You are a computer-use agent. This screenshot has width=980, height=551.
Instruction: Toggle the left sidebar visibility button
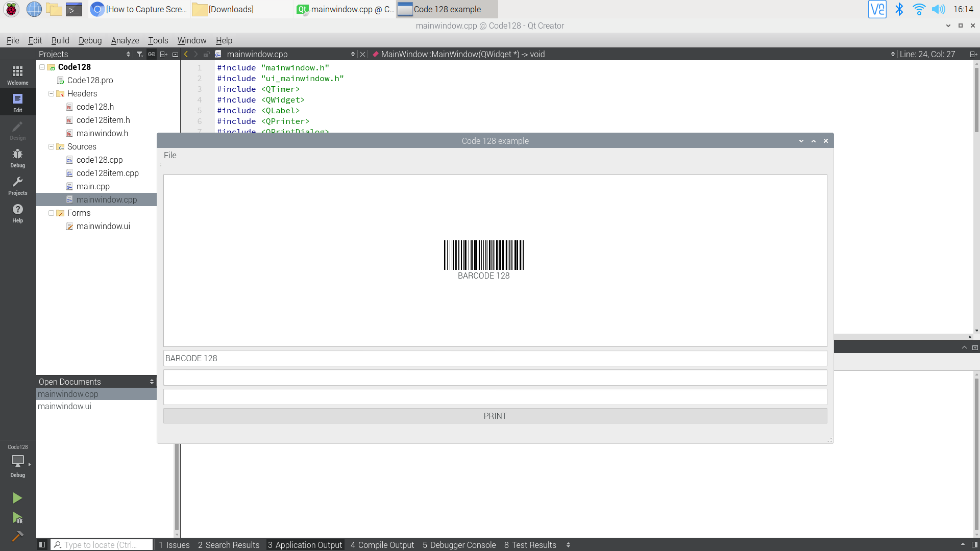(42, 545)
